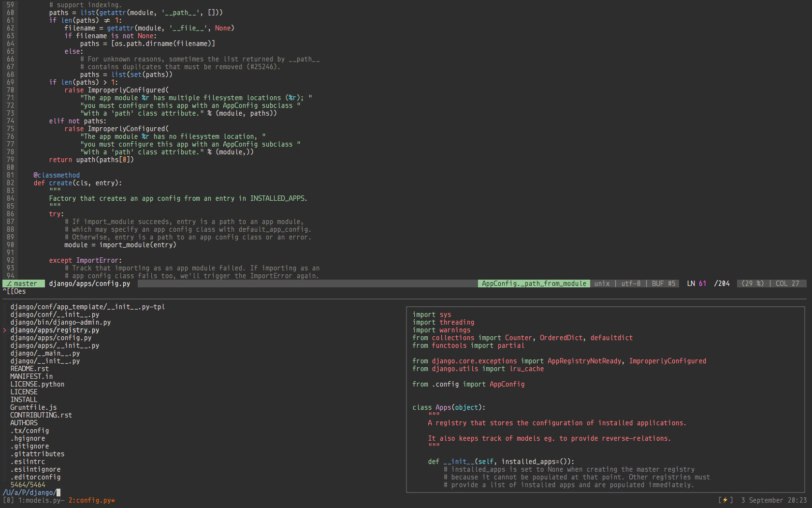
Task: Select INSTALL in file list
Action: click(24, 400)
